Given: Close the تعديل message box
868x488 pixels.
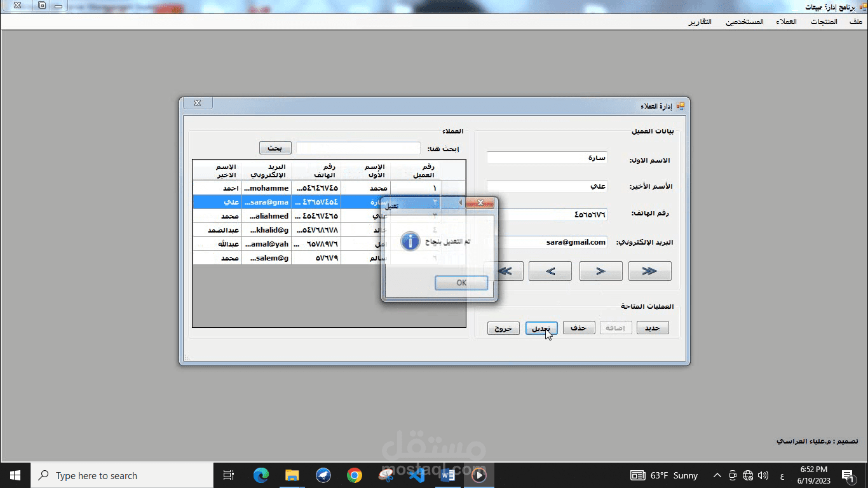Looking at the screenshot, I should 480,203.
